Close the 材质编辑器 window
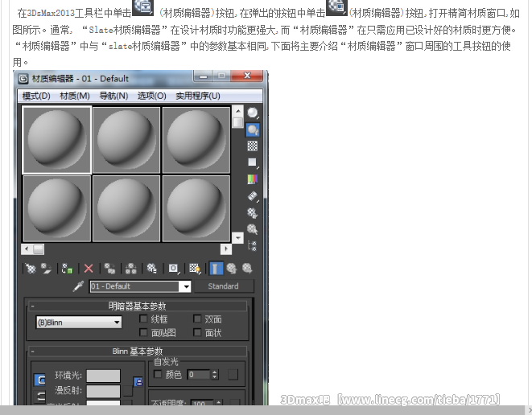Image resolution: width=532 pixels, height=415 pixels. (x=247, y=76)
